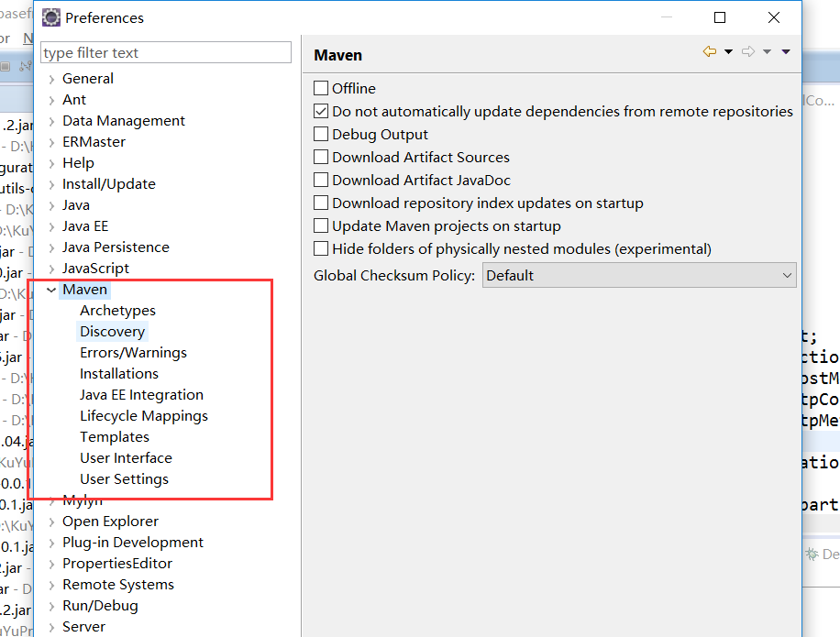Open Java EE Integration page

pyautogui.click(x=141, y=395)
